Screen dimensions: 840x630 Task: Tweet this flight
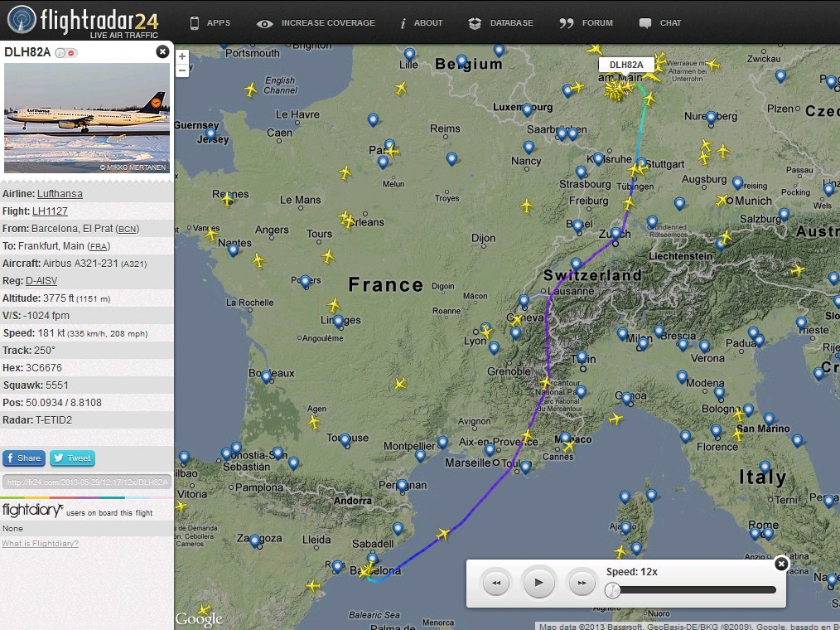pos(72,458)
